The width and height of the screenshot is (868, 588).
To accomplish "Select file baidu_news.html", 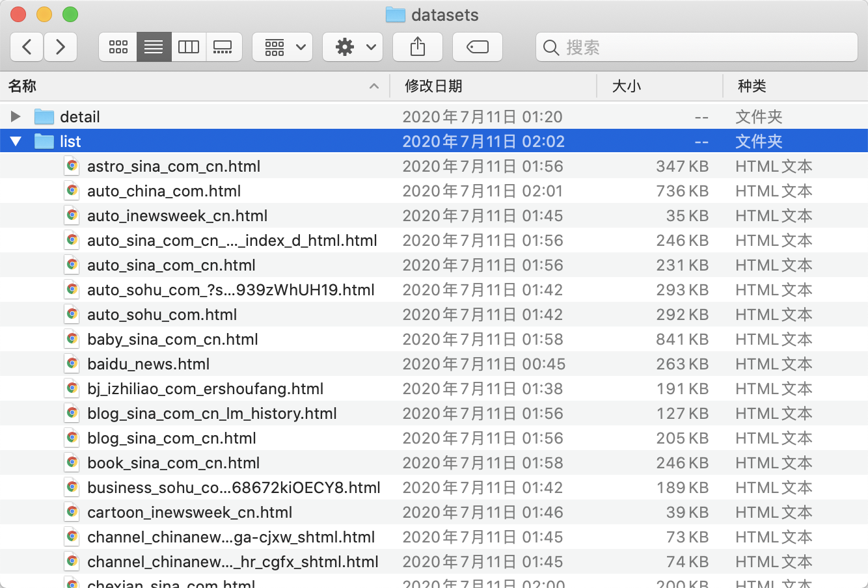I will (x=148, y=364).
